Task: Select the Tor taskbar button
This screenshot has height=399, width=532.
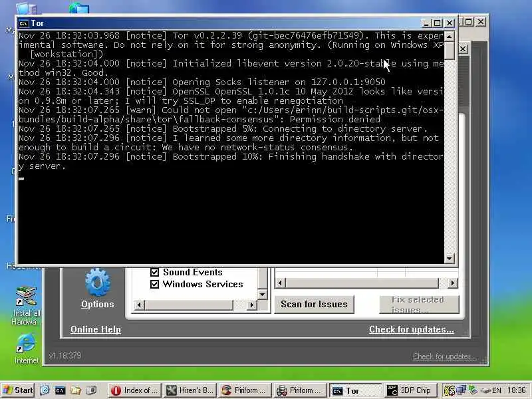Action: click(x=355, y=391)
